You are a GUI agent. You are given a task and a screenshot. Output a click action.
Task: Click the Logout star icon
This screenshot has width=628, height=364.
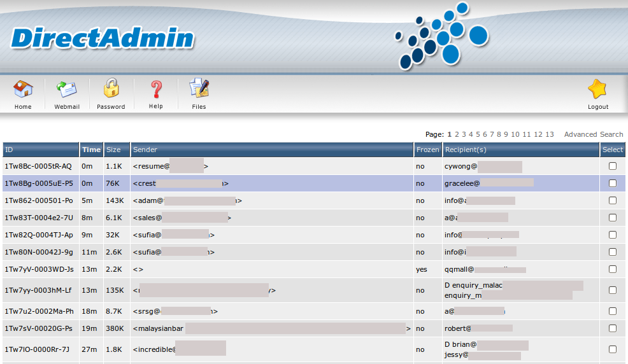(x=597, y=89)
